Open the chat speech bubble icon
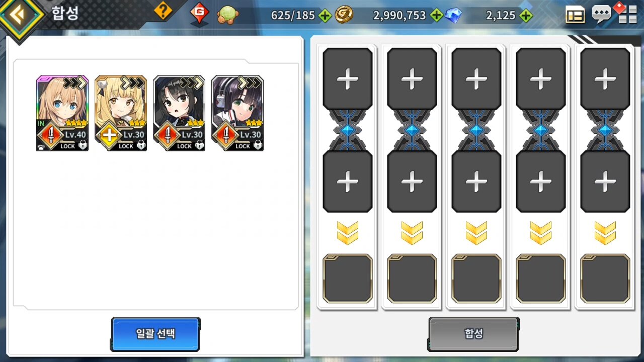This screenshot has width=644, height=362. tap(602, 14)
